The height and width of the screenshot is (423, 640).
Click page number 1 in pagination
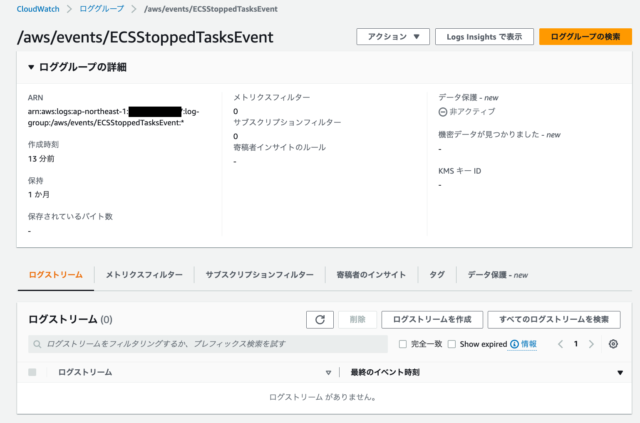click(576, 344)
